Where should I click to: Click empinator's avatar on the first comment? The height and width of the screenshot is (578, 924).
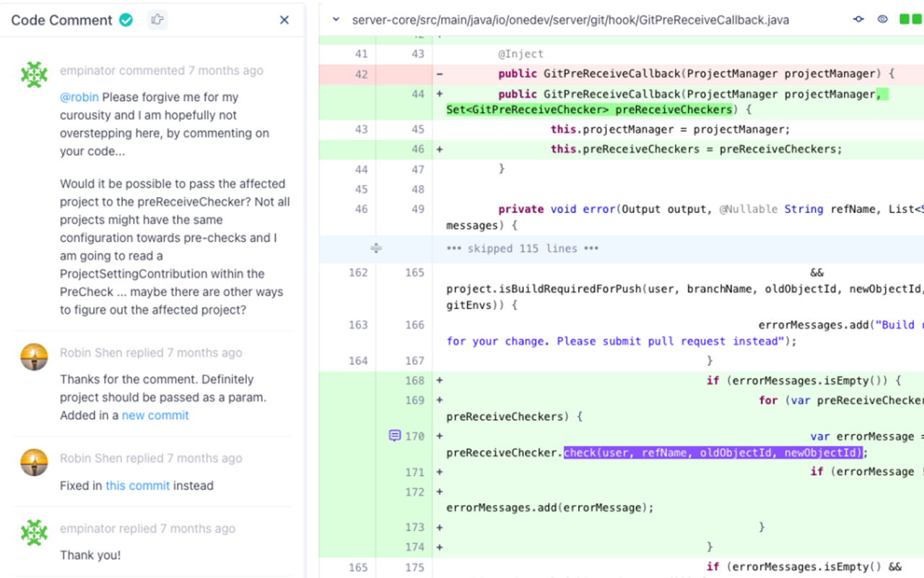click(34, 74)
